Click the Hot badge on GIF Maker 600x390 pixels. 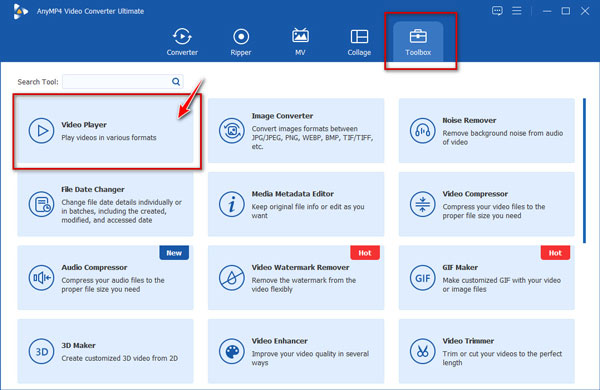click(x=555, y=253)
